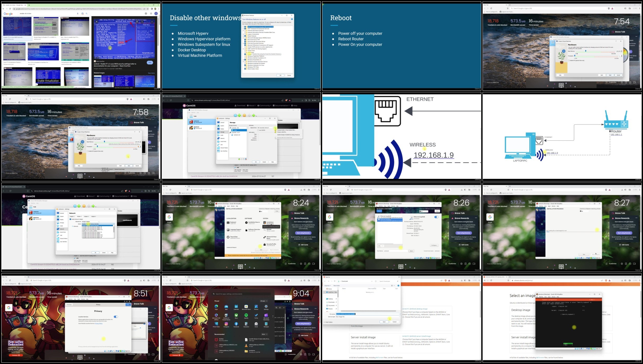
Task: Open Settings from the Start menu pinned apps
Action: (266, 307)
